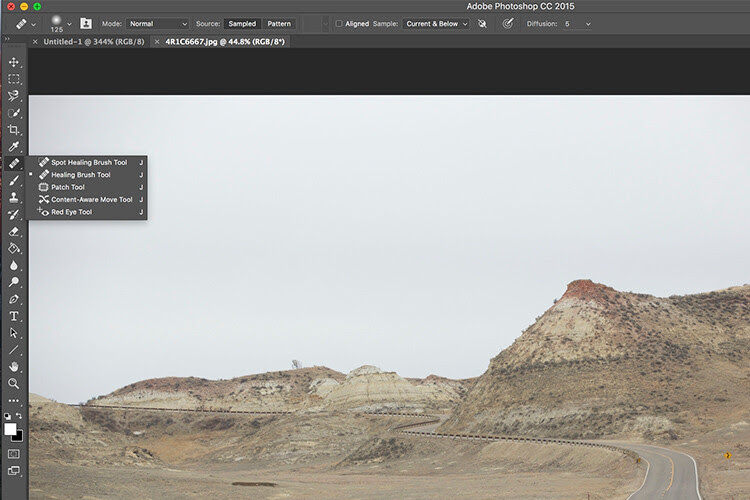Select the Pen tool

tap(13, 299)
